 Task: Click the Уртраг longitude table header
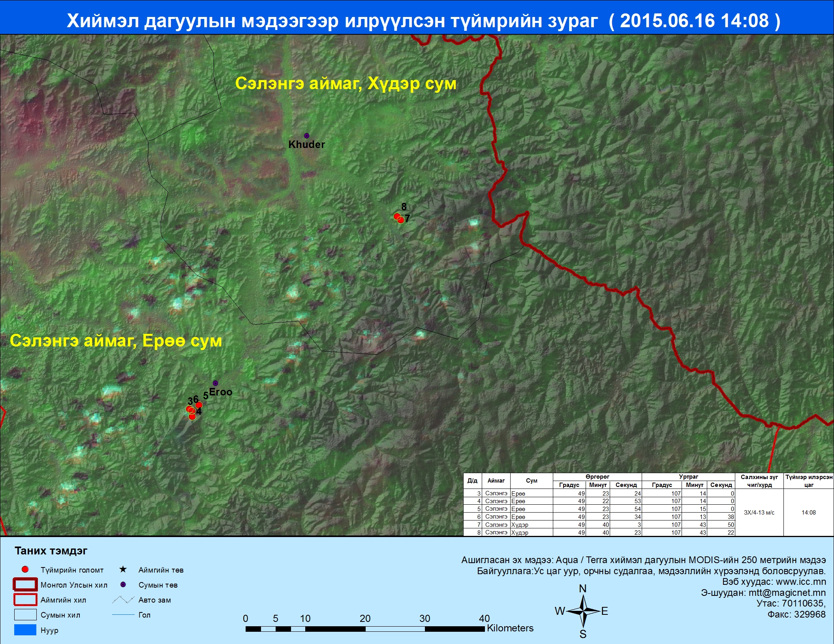point(688,477)
